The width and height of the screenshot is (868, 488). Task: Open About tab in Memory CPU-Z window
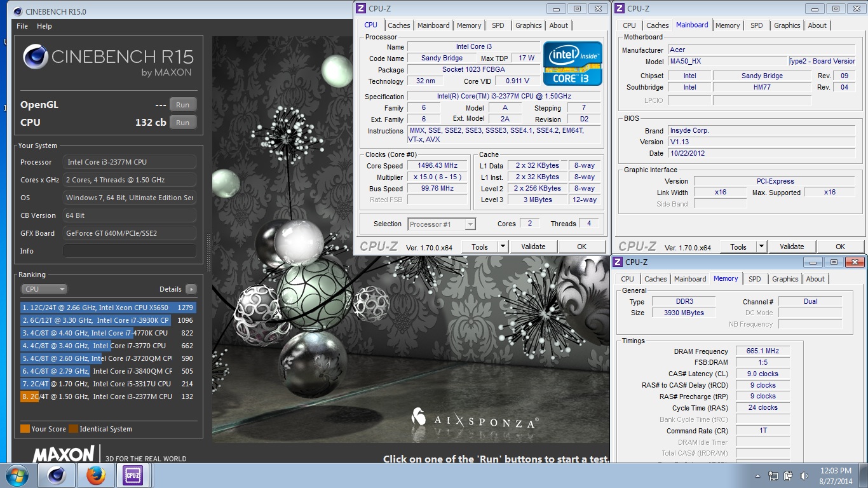click(815, 279)
